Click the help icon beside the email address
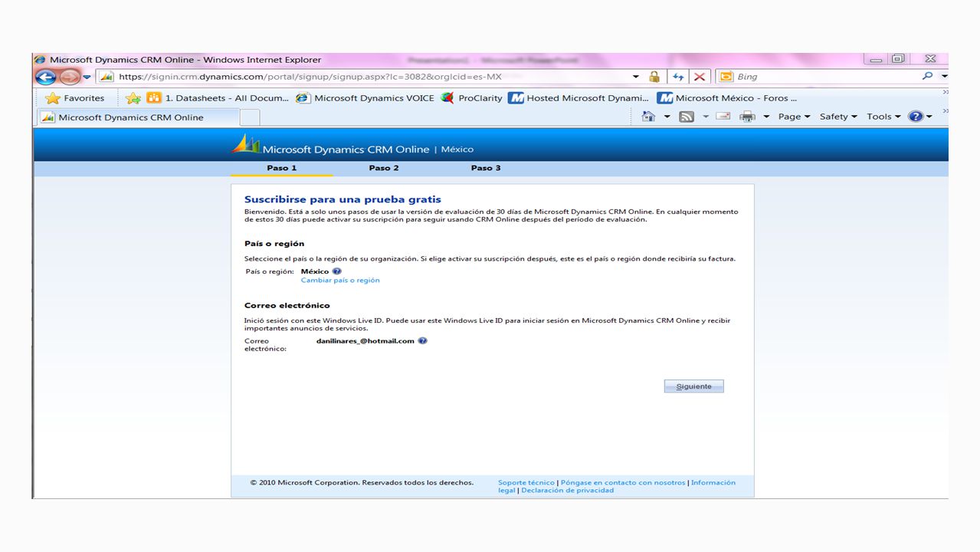980x552 pixels. pos(423,341)
